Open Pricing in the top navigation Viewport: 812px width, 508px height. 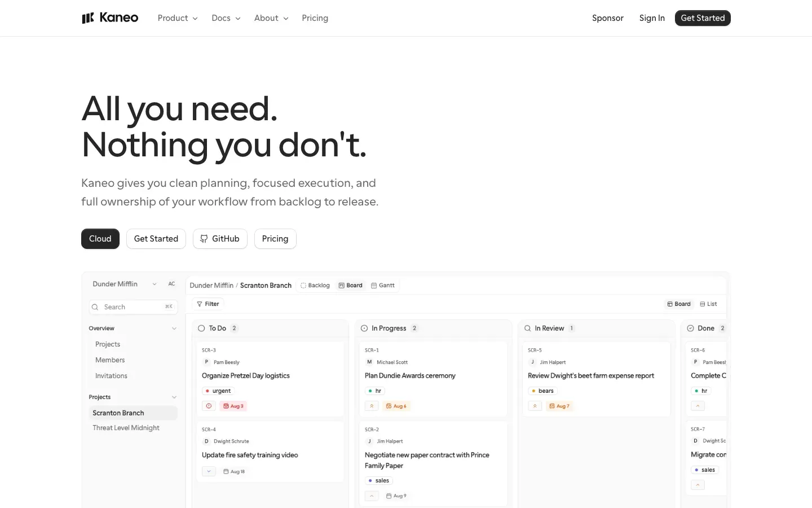315,18
